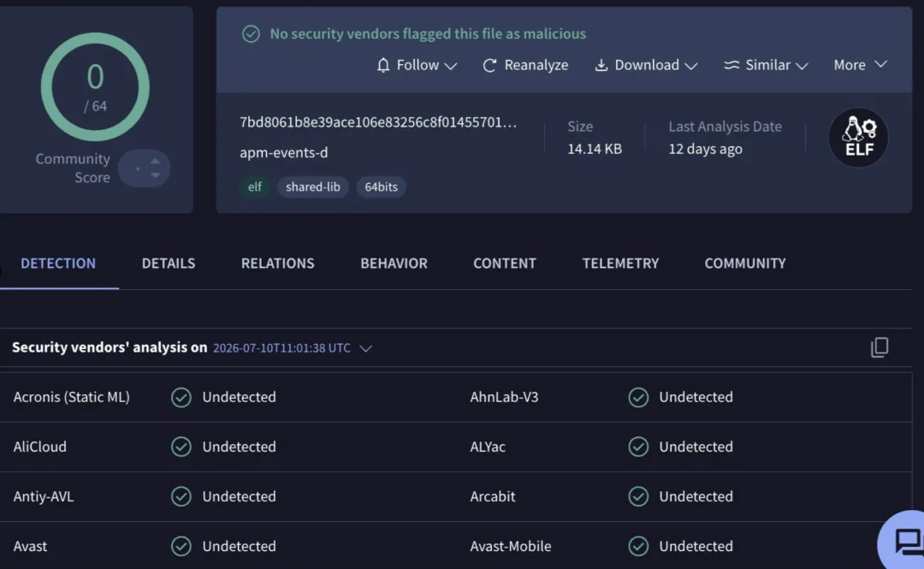
Task: Click ALYac undetected check icon
Action: [638, 447]
